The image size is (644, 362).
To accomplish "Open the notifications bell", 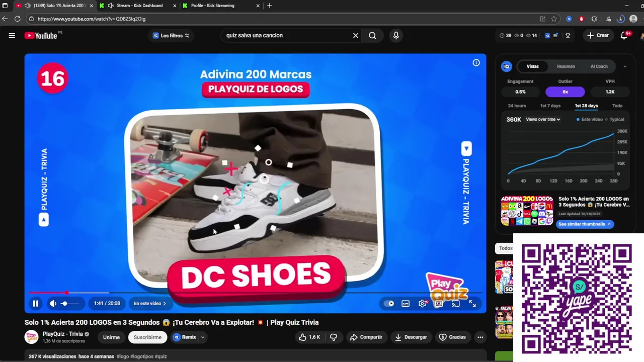I will click(624, 36).
